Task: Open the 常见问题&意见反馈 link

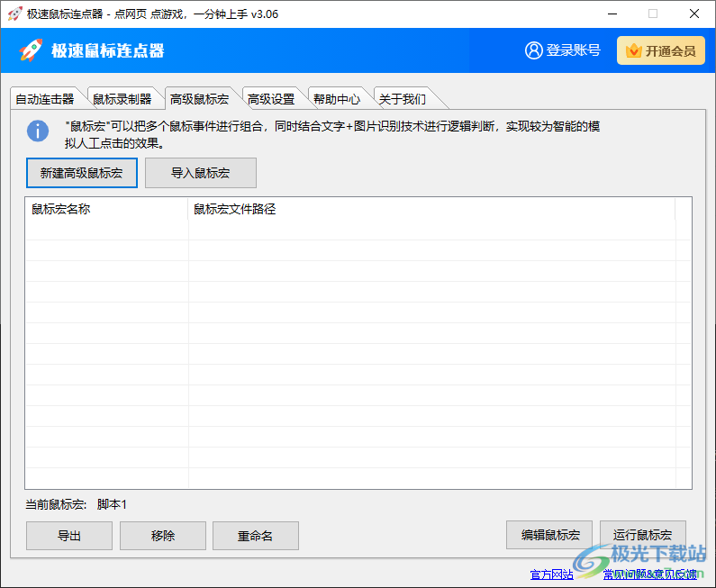Action: point(650,574)
